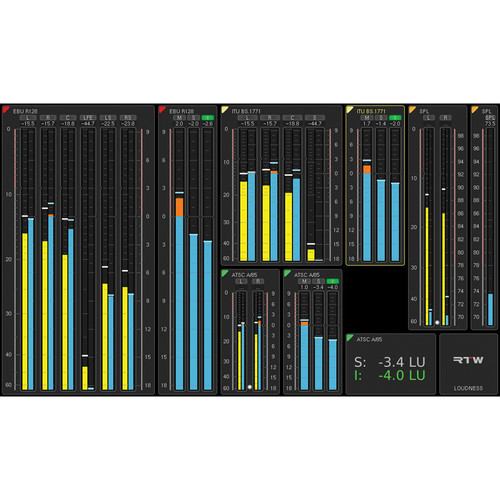Click the LFE meter bar in the EBU R128 panel
This screenshot has height=500, width=500.
coord(88,259)
